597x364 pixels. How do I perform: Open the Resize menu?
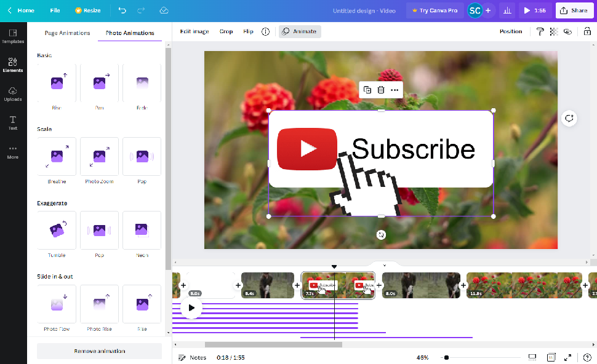click(88, 10)
